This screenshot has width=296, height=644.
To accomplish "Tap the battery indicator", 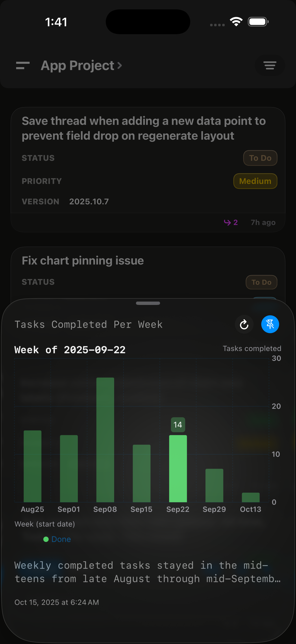I will (257, 22).
